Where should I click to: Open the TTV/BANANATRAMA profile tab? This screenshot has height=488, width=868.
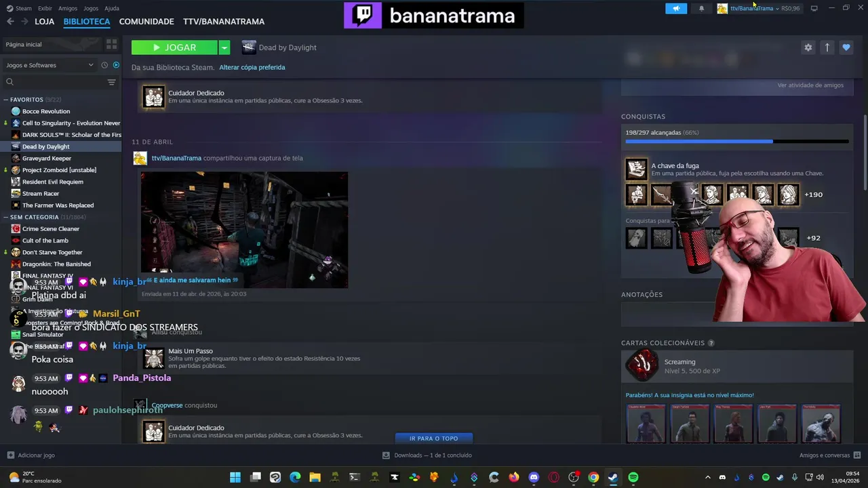tap(224, 22)
